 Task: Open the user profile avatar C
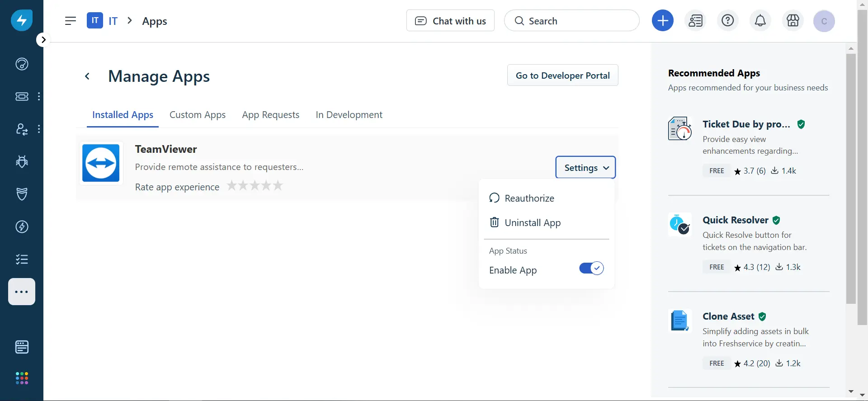(x=824, y=21)
